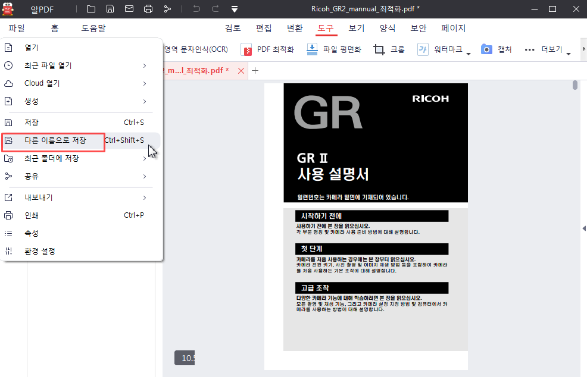
Task: Click the printer icon in title bar
Action: 148,9
